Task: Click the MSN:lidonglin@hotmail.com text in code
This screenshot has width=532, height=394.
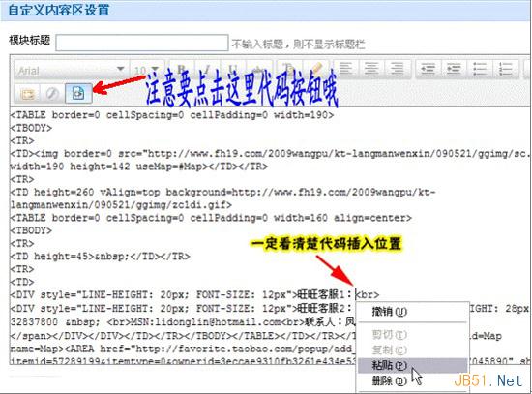Action: [206, 321]
